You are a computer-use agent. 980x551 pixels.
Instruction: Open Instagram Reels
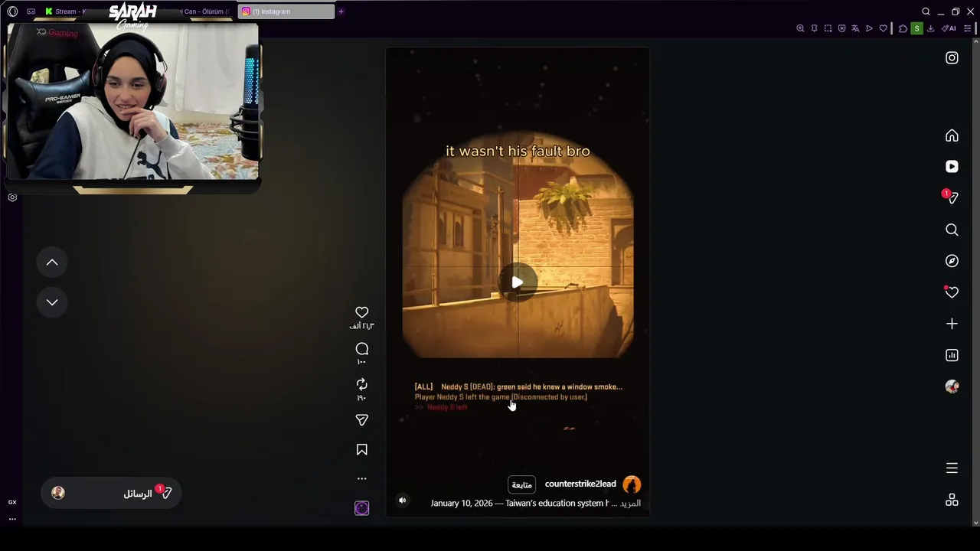tap(952, 167)
